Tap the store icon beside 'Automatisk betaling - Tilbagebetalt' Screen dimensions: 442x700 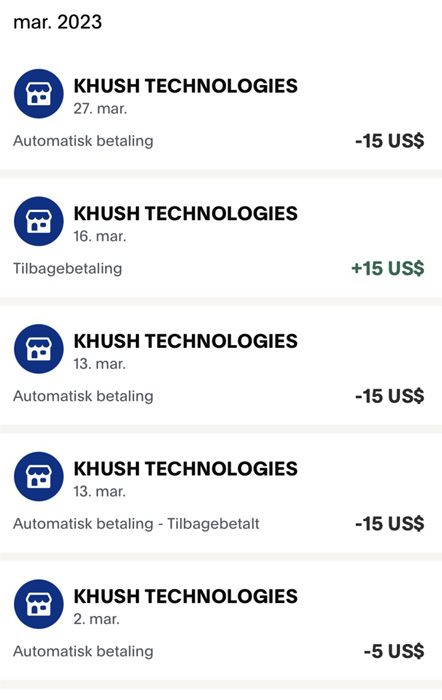[39, 477]
